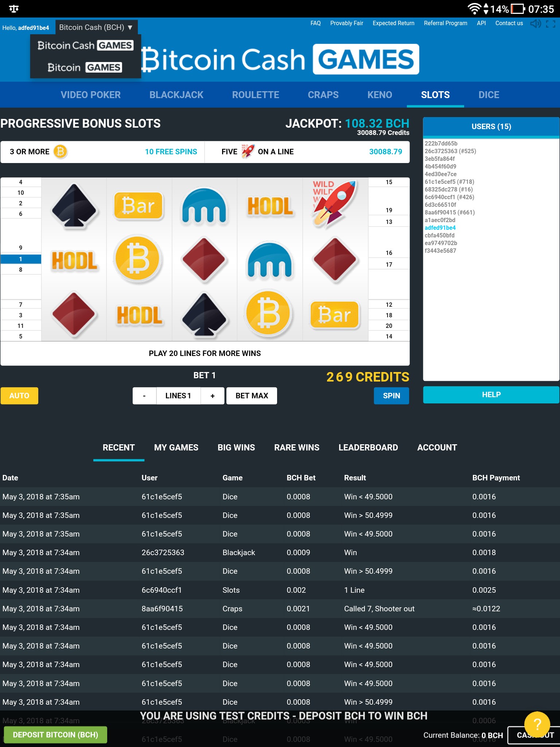Screen dimensions: 560x747
Task: Mute sound with the speaker icon
Action: (536, 24)
